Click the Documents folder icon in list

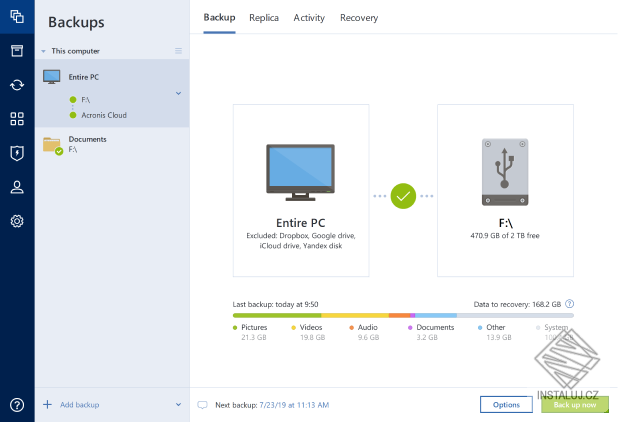52,146
